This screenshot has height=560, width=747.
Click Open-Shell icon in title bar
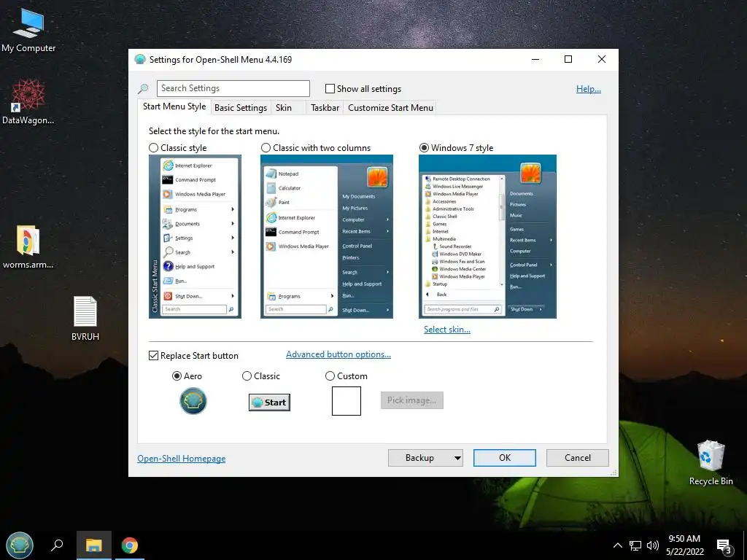click(x=140, y=60)
